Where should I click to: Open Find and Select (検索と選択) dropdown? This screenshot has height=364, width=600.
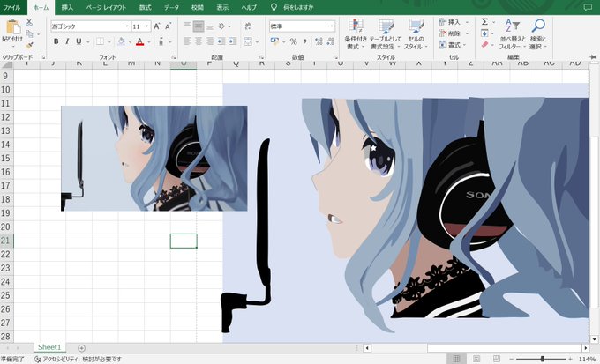click(x=538, y=34)
